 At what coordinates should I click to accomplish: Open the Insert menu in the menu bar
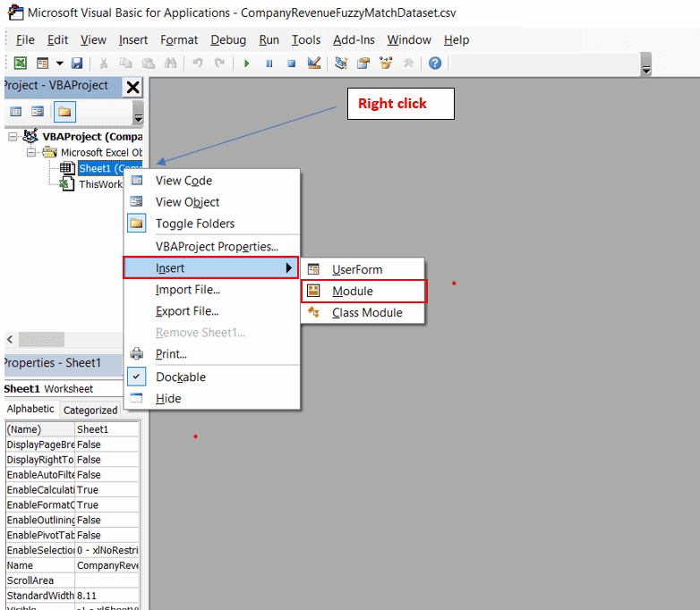[x=133, y=40]
